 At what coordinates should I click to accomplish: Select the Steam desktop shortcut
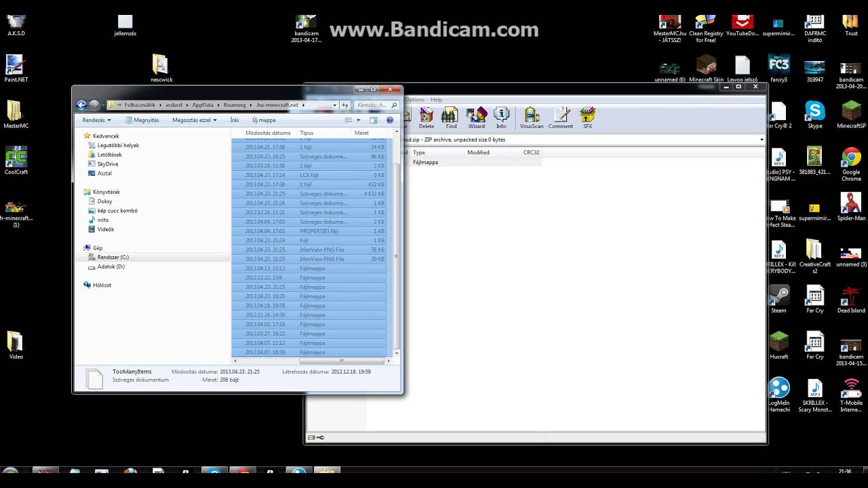pos(778,299)
